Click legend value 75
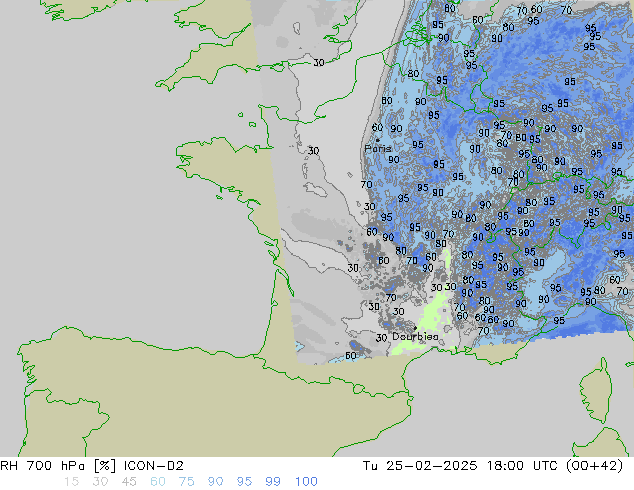634x490 pixels. [x=186, y=482]
